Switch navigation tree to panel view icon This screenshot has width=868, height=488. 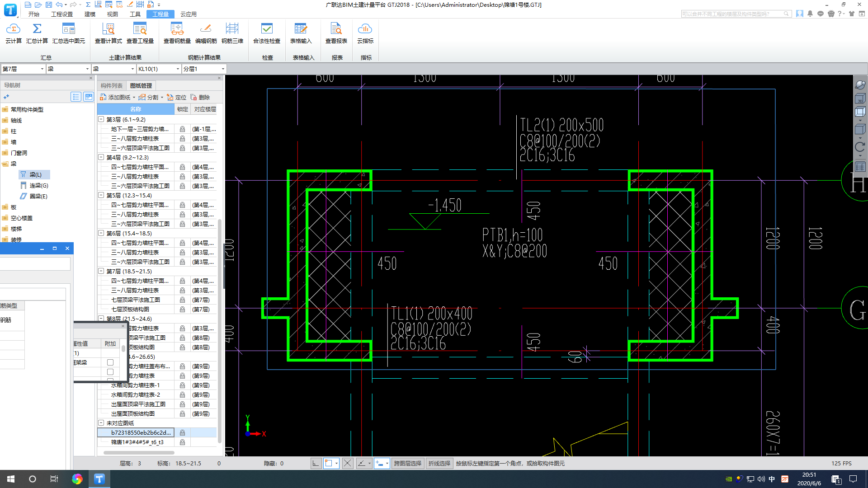pos(89,97)
